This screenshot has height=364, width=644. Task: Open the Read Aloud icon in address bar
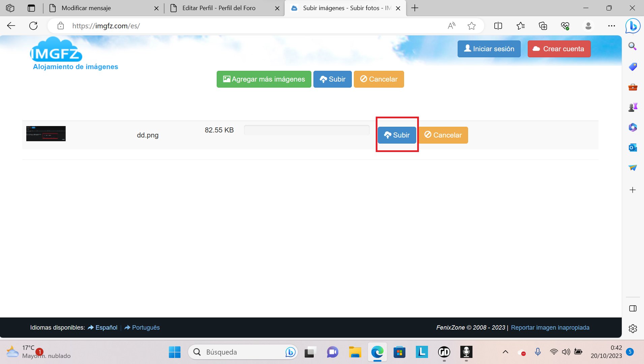pos(452,26)
